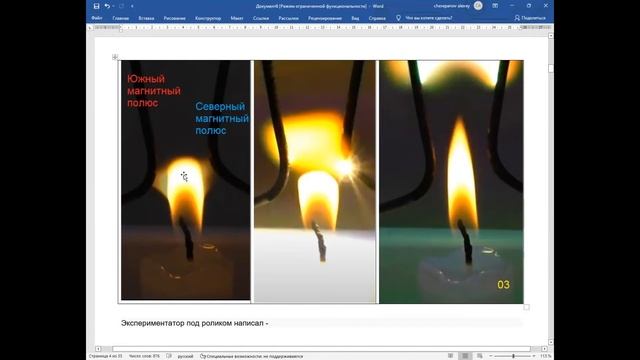
Task: Click the word count 'Число слов' status entry
Action: [x=144, y=356]
